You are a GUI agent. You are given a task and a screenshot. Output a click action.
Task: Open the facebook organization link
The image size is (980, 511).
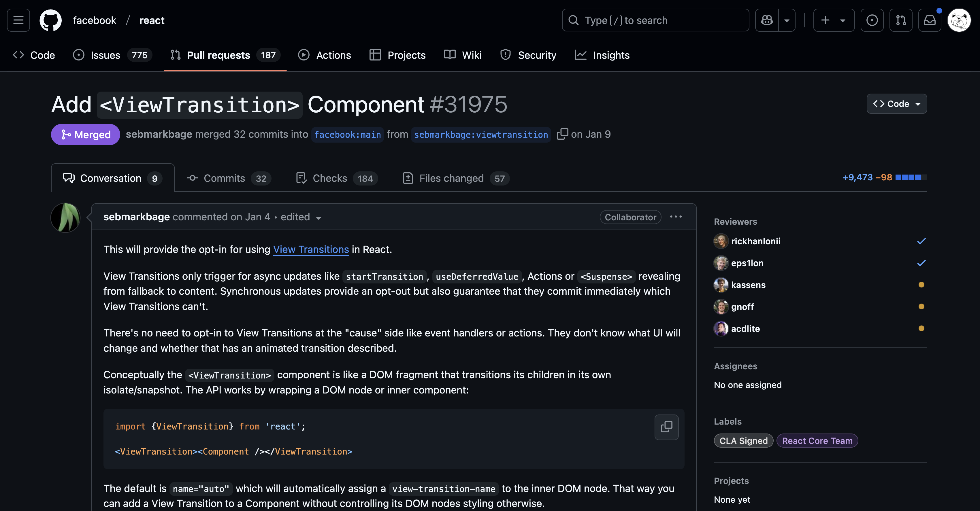pos(94,20)
